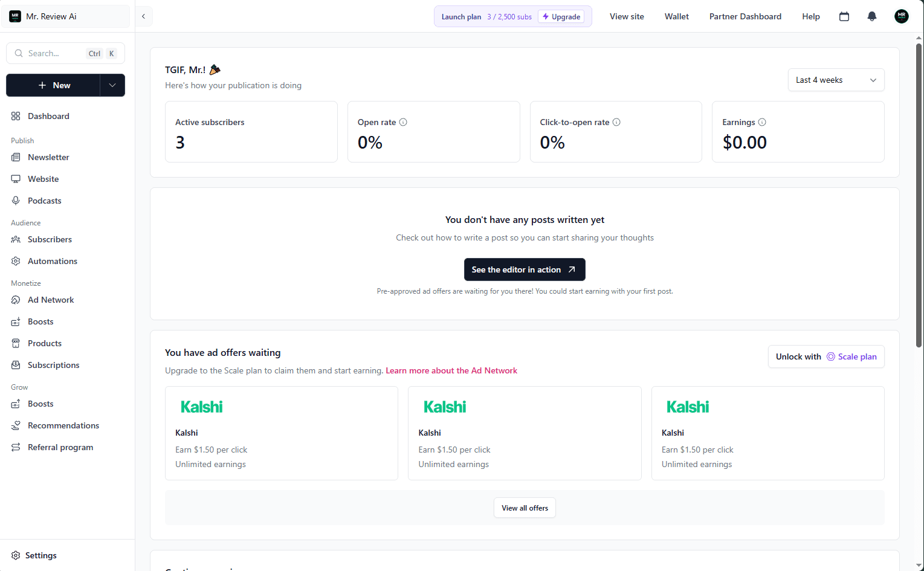Click the Newsletter icon in the sidebar
This screenshot has width=924, height=571.
click(16, 157)
